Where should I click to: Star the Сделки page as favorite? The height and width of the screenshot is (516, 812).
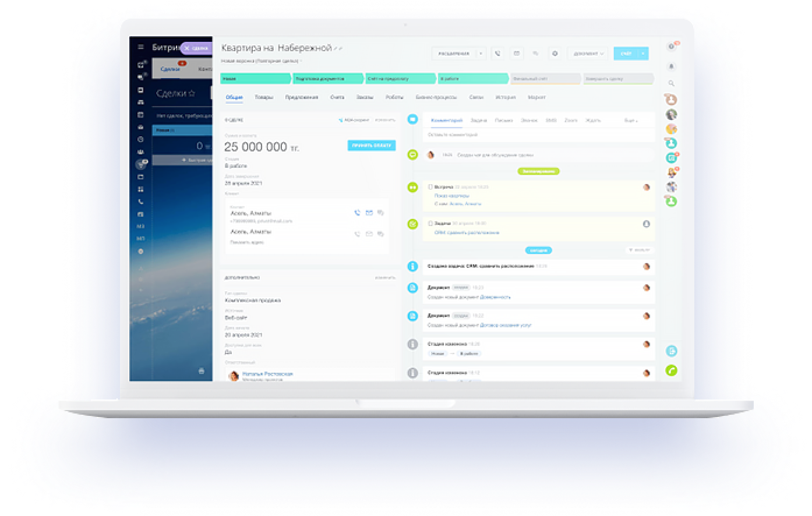pyautogui.click(x=192, y=93)
